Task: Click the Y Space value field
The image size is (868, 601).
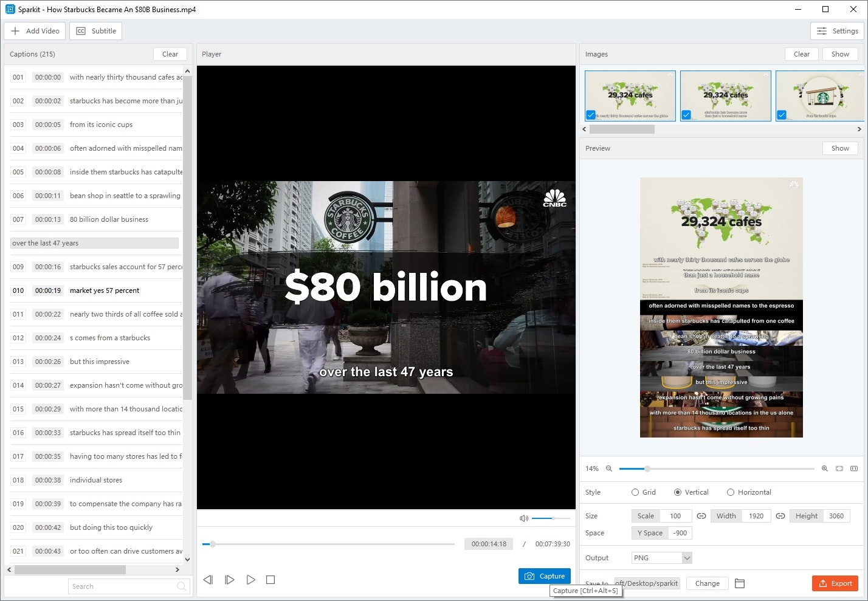Action: click(x=680, y=533)
